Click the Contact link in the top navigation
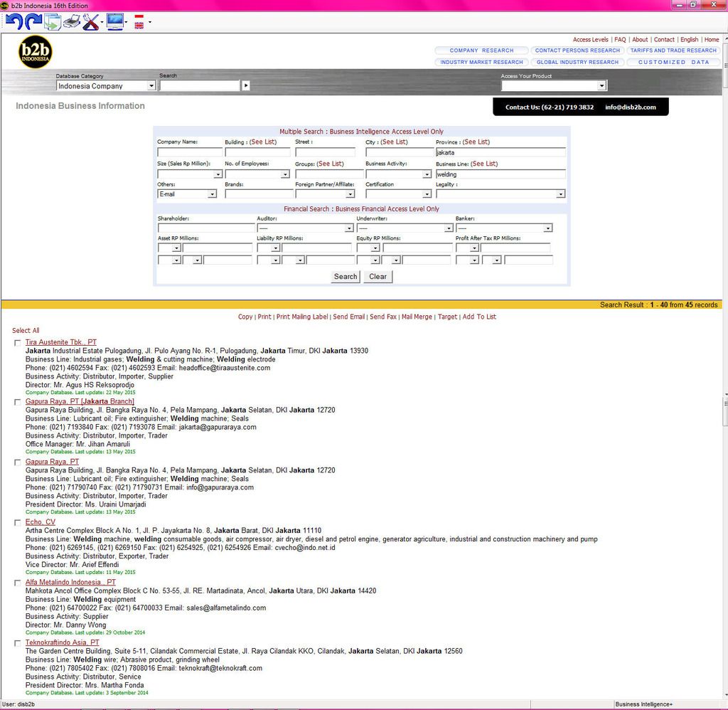The height and width of the screenshot is (710, 728). click(x=664, y=40)
